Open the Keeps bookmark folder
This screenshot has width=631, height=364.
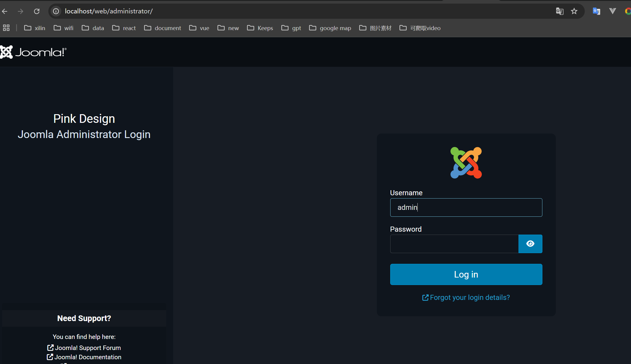tap(260, 28)
